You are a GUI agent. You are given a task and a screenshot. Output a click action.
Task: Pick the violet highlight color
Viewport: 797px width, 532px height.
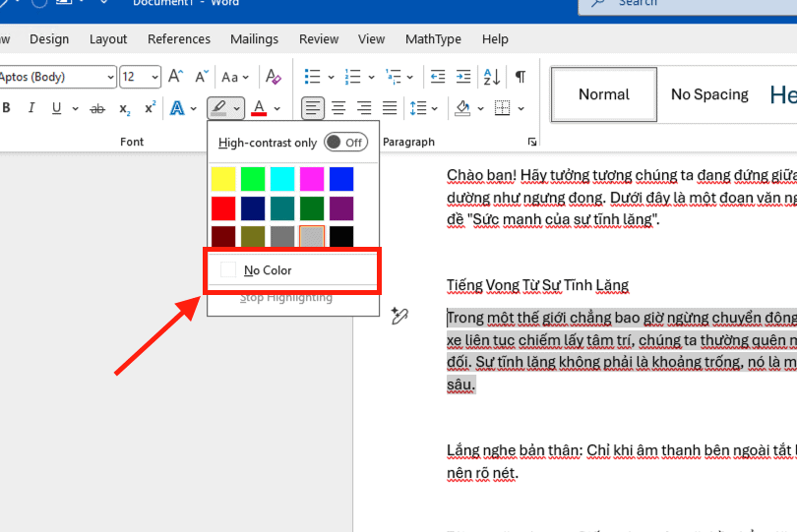(x=341, y=208)
